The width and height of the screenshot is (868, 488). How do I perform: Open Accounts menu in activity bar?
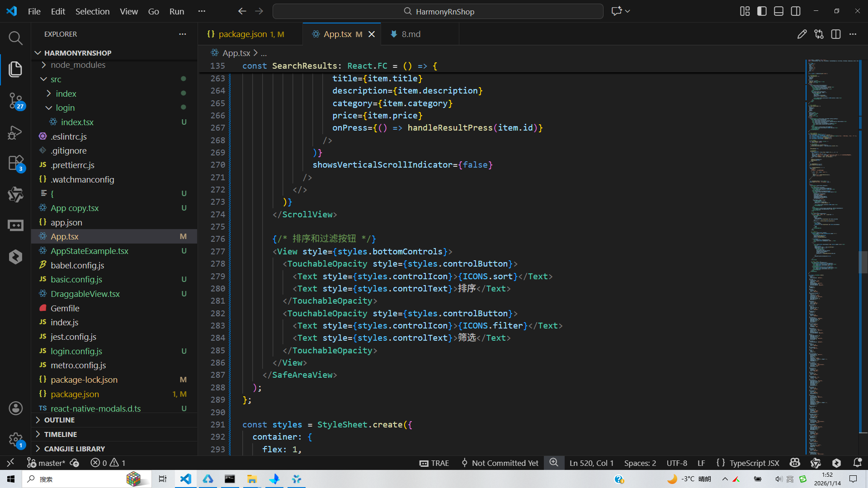click(x=15, y=408)
